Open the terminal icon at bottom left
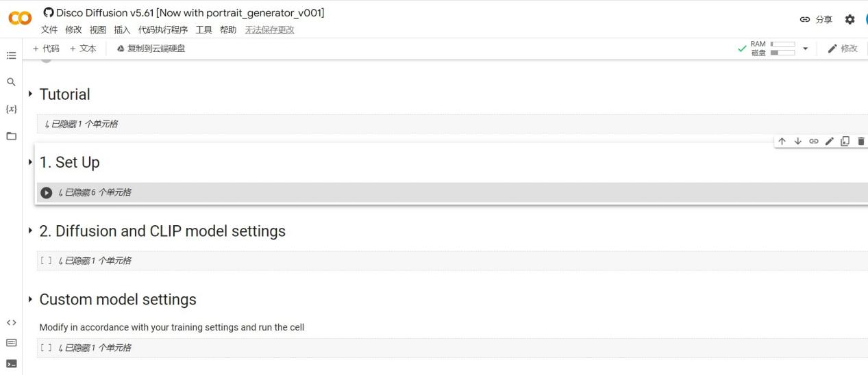868x375 pixels. (x=11, y=363)
